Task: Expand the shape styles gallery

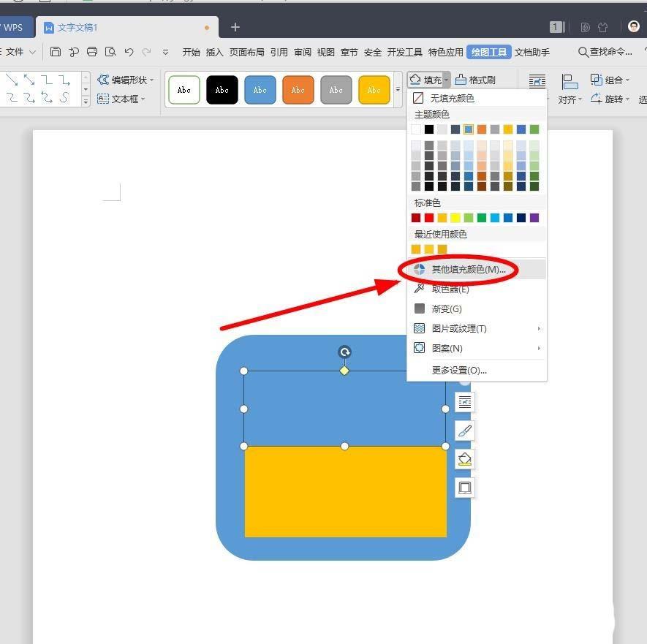Action: 398,89
